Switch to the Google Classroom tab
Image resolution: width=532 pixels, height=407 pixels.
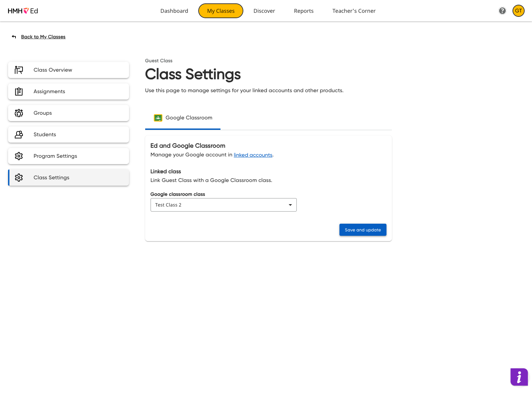click(x=183, y=118)
